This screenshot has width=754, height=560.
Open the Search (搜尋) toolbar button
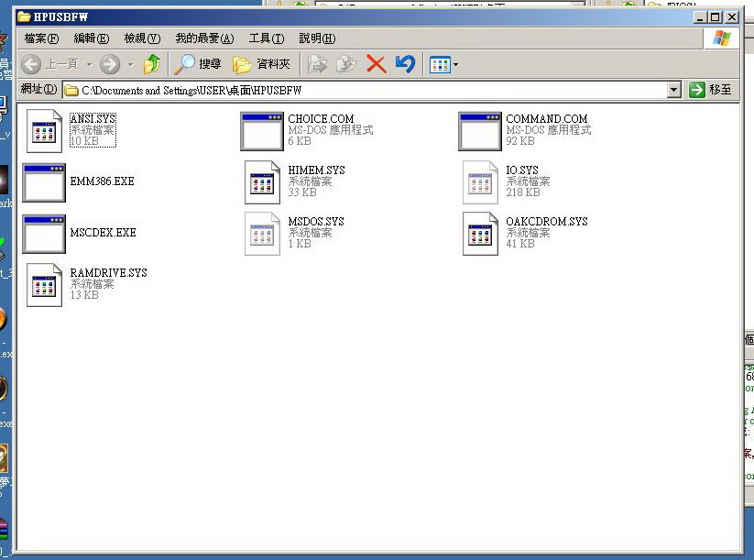coord(198,64)
